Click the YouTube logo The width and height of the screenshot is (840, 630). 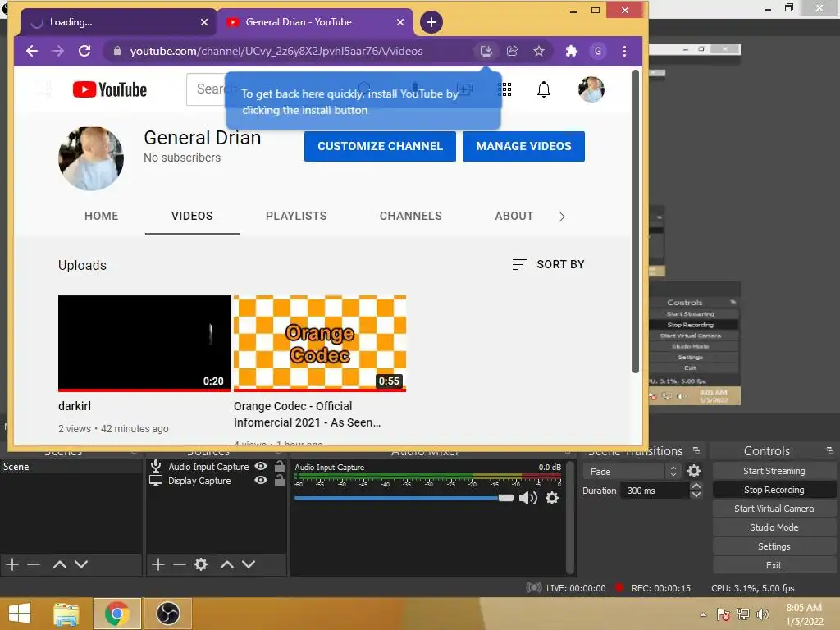pyautogui.click(x=110, y=89)
